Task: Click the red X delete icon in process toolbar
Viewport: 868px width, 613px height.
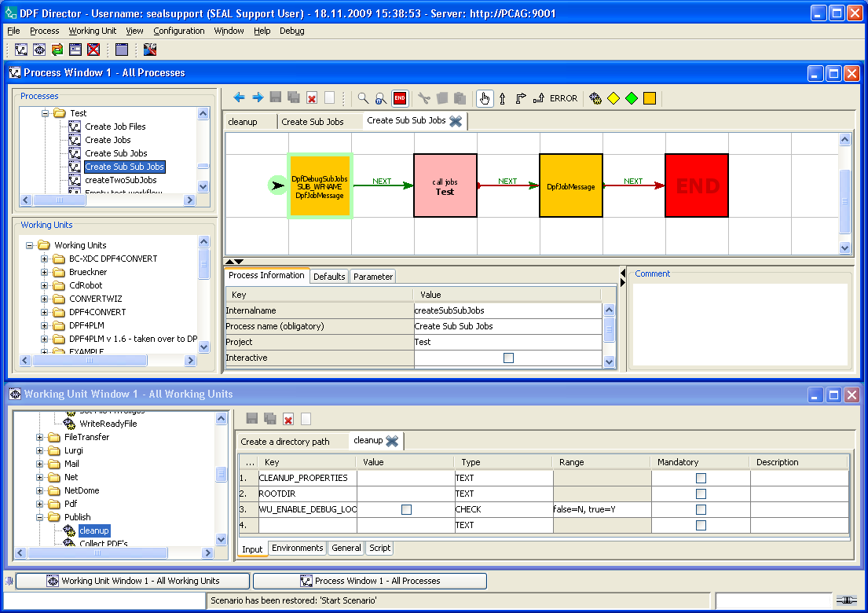Action: (311, 97)
